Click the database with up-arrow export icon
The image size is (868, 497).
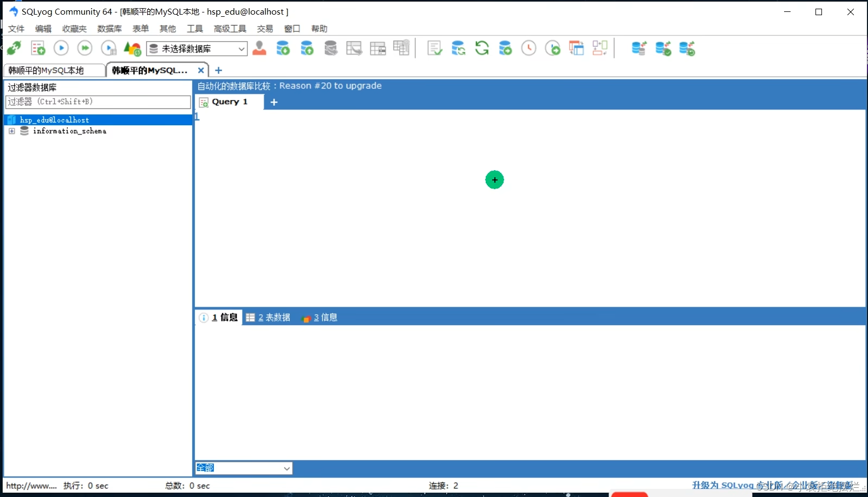307,48
